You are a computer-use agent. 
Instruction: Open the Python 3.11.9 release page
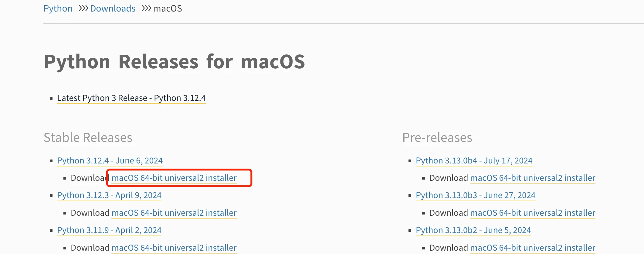click(x=109, y=230)
